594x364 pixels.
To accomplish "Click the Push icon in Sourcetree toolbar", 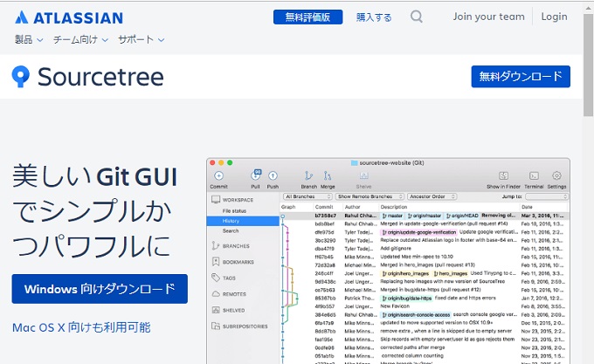I will pos(273,176).
